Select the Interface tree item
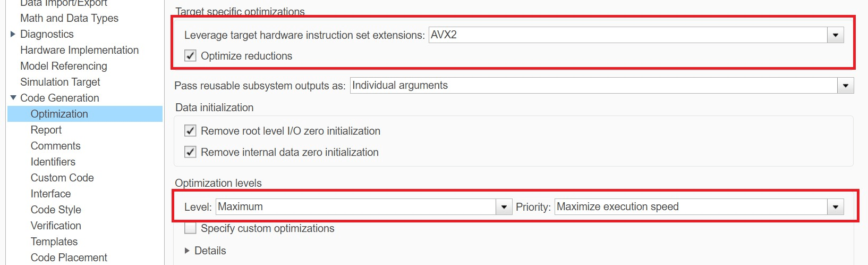Screen dimensions: 868x265 coord(50,194)
